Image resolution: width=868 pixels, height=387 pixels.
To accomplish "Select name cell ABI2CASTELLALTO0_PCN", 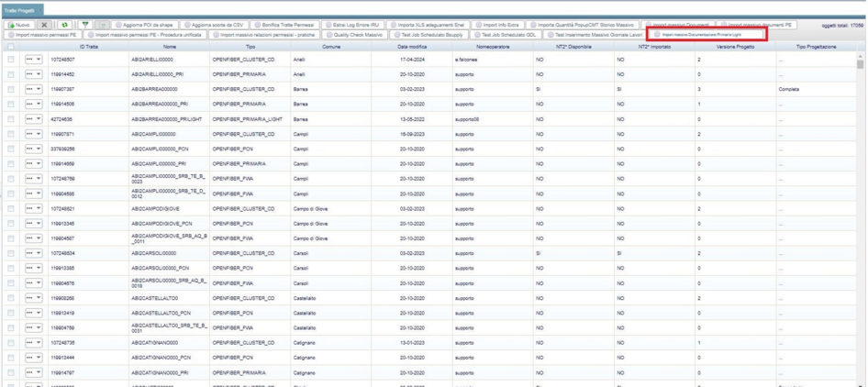I will [x=170, y=313].
